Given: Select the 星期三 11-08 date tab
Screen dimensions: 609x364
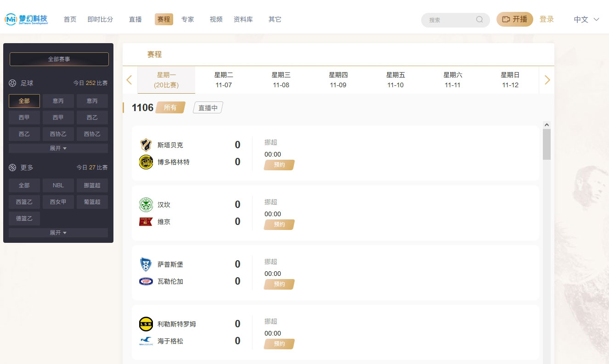Looking at the screenshot, I should [281, 80].
